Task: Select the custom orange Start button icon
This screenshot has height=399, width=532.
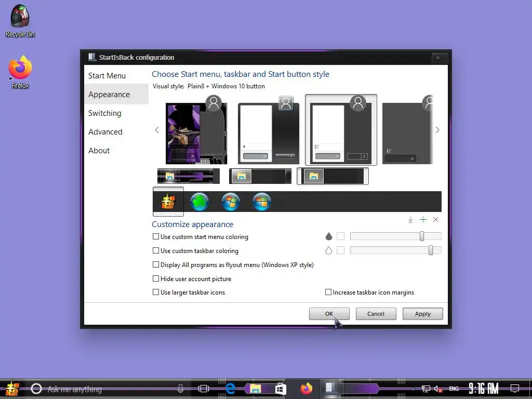Action: coord(168,202)
